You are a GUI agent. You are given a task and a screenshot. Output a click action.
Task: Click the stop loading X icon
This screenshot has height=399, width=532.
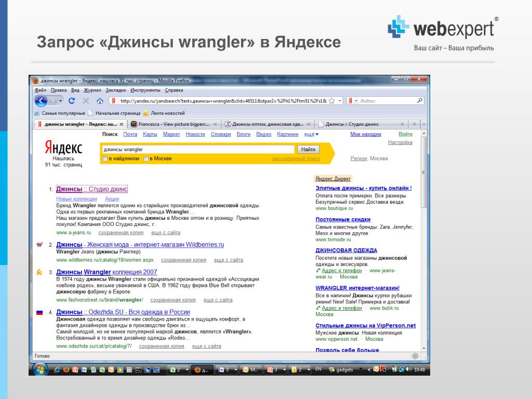(x=86, y=101)
